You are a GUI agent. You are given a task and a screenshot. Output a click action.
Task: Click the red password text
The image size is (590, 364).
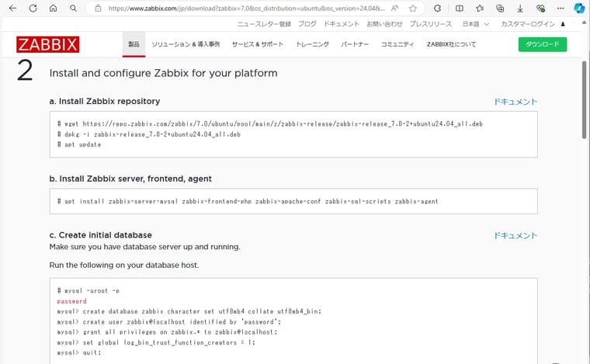72,301
